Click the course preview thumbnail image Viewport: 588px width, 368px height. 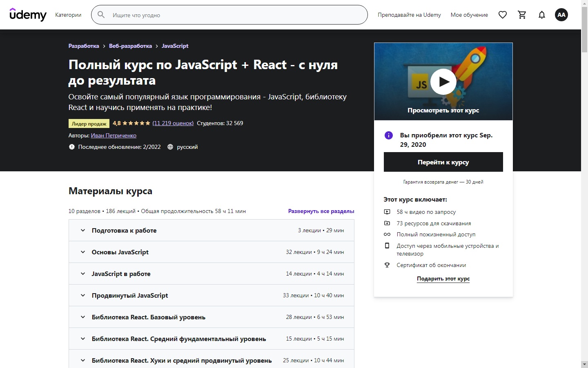click(443, 81)
